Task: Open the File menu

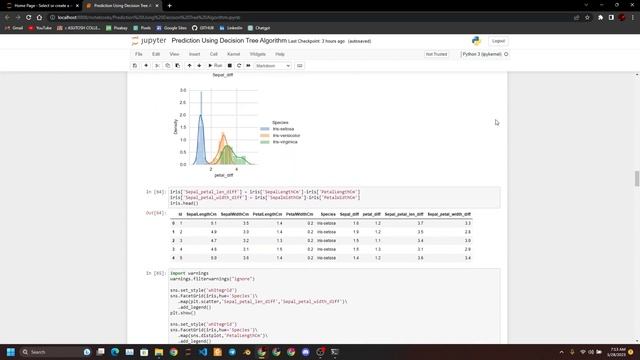Action: click(x=139, y=54)
